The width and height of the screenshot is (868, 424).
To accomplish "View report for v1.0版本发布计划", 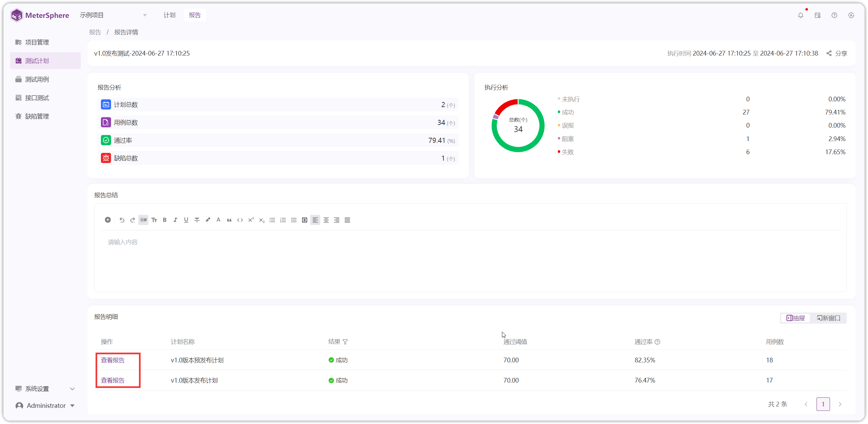I will click(x=113, y=380).
